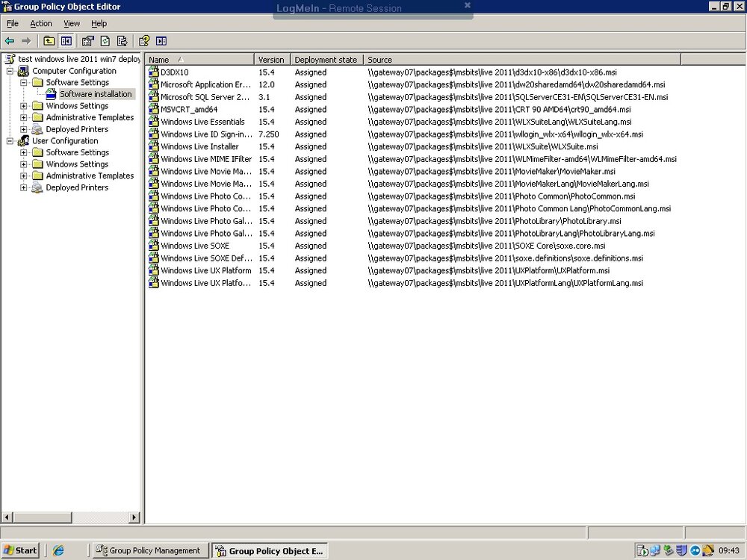
Task: Click Deployed Printers icon under Computer Configuration
Action: coord(37,129)
